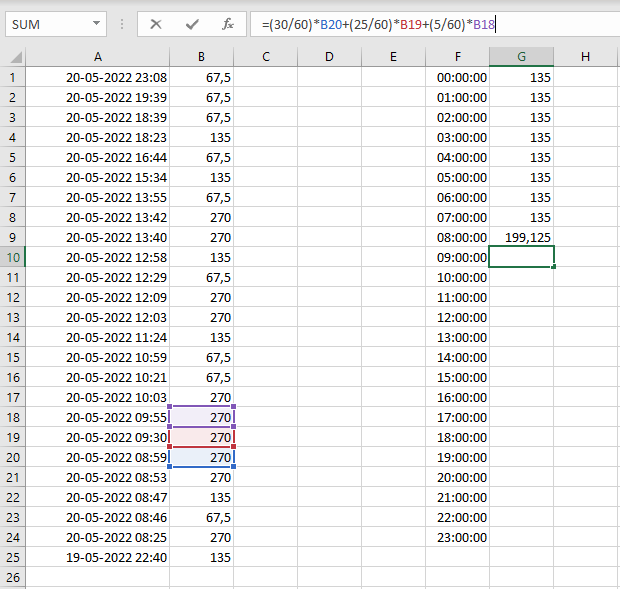Click cell with 20-05-2022 13:42
The width and height of the screenshot is (620, 589).
pyautogui.click(x=98, y=217)
